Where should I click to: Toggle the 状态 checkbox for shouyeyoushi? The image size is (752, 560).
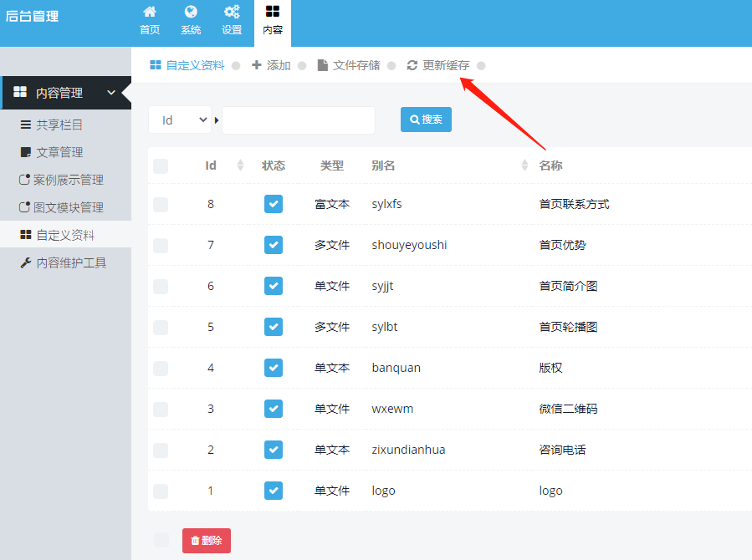274,245
